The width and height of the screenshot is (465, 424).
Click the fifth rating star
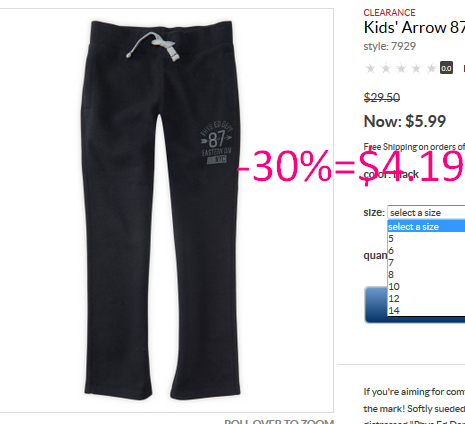tap(432, 68)
